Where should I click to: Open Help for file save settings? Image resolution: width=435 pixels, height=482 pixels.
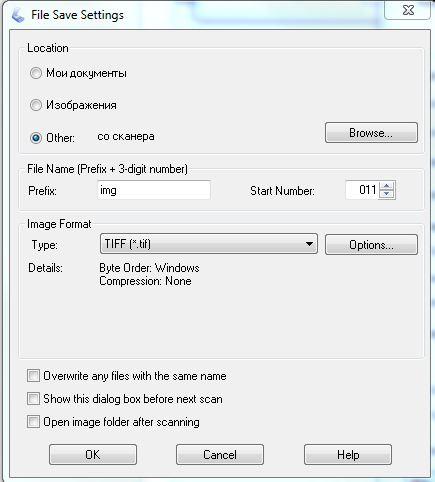(x=348, y=455)
